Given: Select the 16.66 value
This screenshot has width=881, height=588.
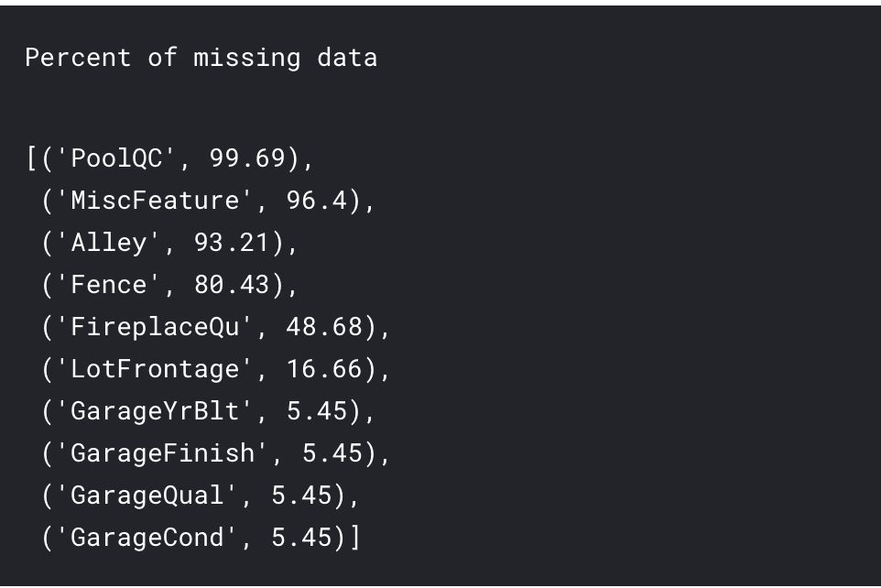Looking at the screenshot, I should coord(324,369).
